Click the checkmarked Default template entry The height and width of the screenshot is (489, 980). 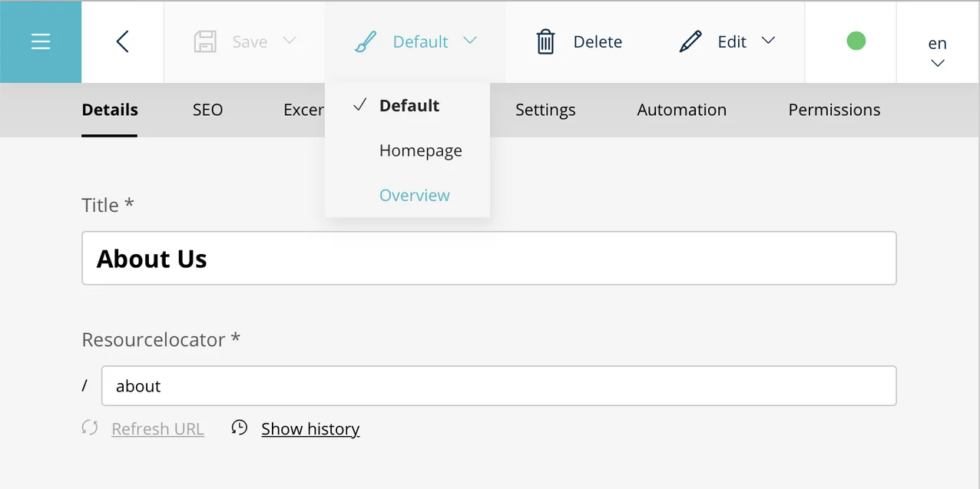click(409, 105)
